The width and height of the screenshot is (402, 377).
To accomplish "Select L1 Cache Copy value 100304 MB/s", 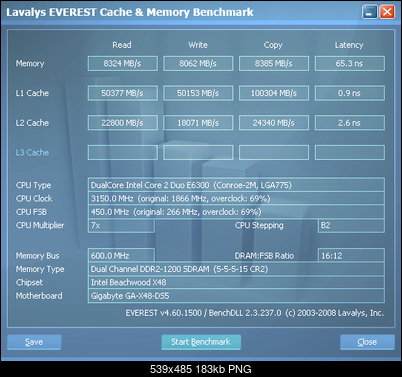I will click(x=274, y=93).
